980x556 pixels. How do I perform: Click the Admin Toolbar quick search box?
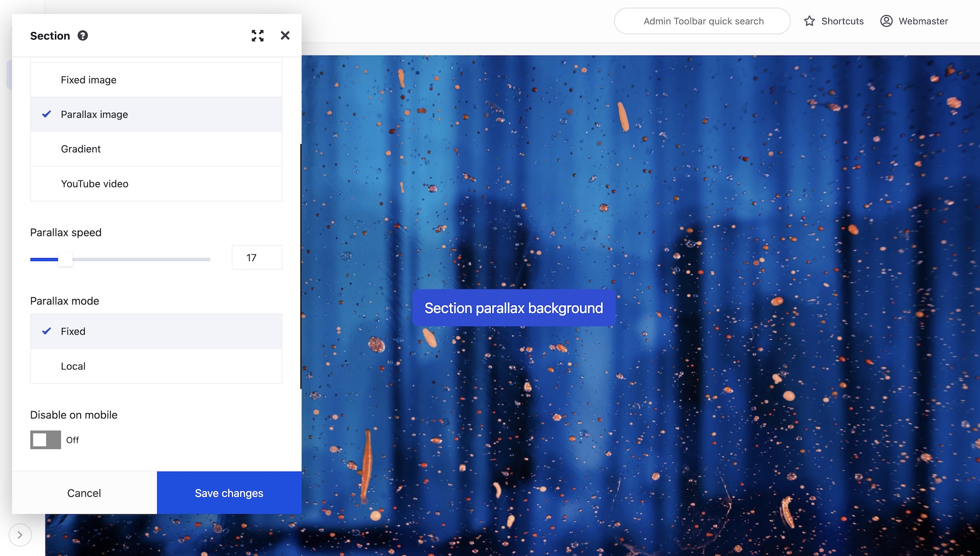point(702,21)
